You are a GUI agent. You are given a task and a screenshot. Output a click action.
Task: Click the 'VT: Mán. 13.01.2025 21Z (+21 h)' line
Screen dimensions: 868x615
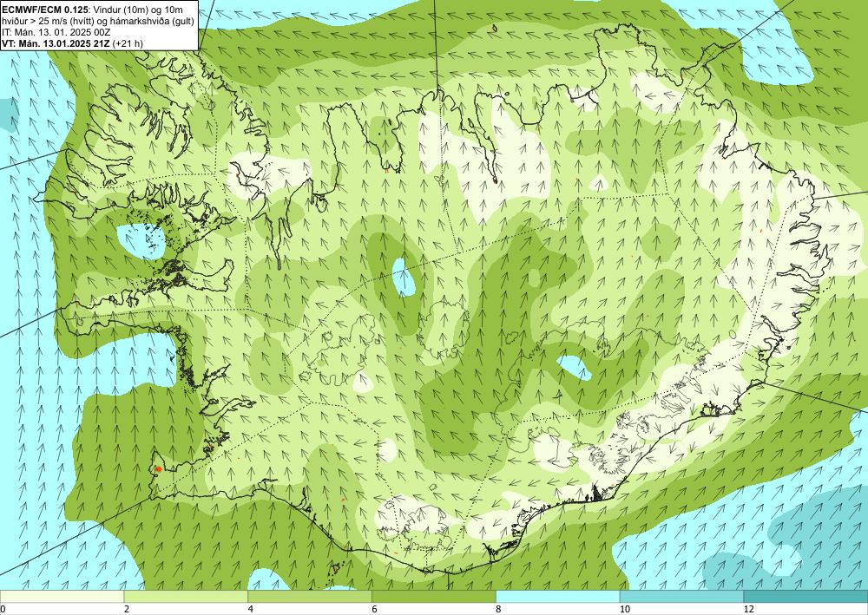72,43
